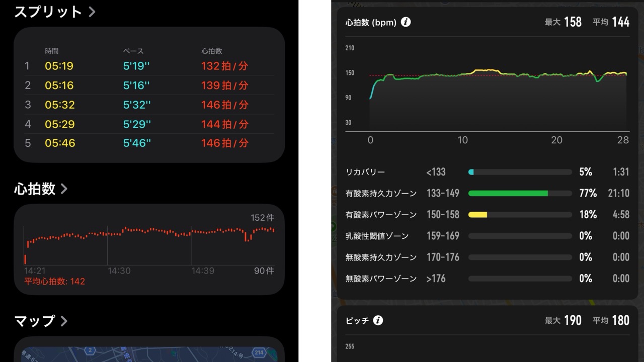Tap info icon beside ピッチ heading
Image resolution: width=644 pixels, height=362 pixels.
click(378, 320)
